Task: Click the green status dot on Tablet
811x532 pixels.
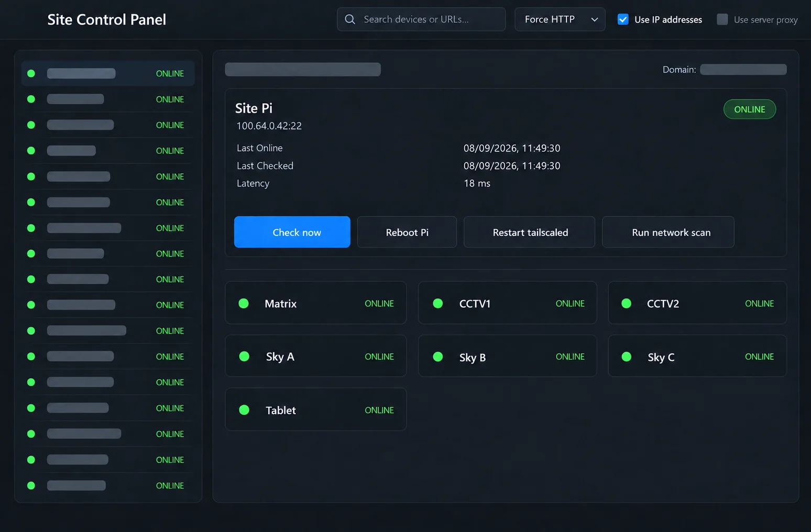Action: [x=244, y=410]
